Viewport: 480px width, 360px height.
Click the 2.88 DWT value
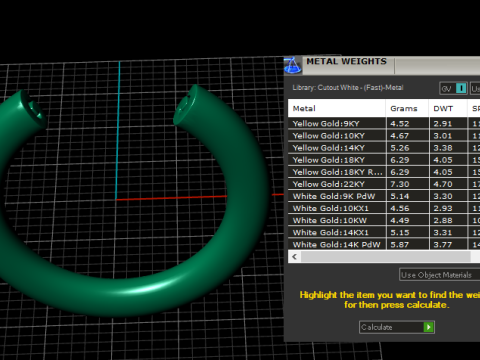[443, 220]
